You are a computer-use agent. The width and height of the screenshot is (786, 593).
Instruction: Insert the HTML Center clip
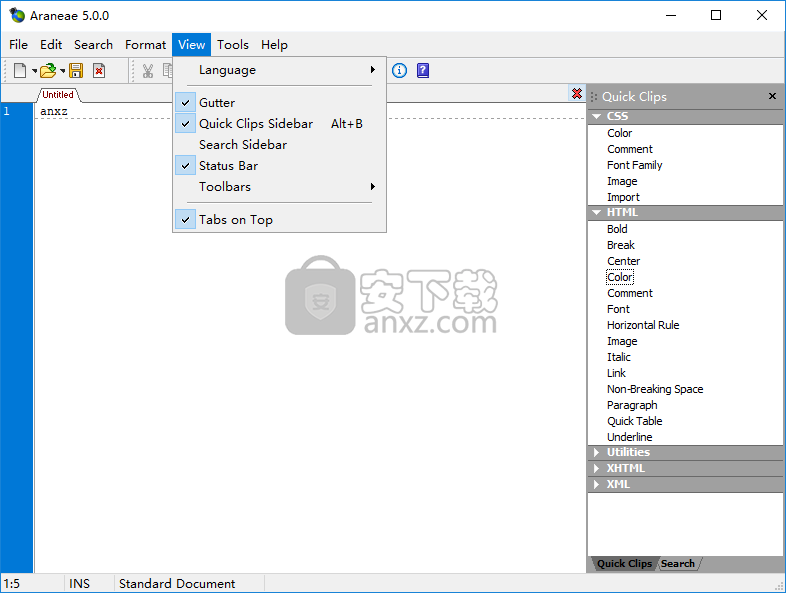(x=624, y=261)
